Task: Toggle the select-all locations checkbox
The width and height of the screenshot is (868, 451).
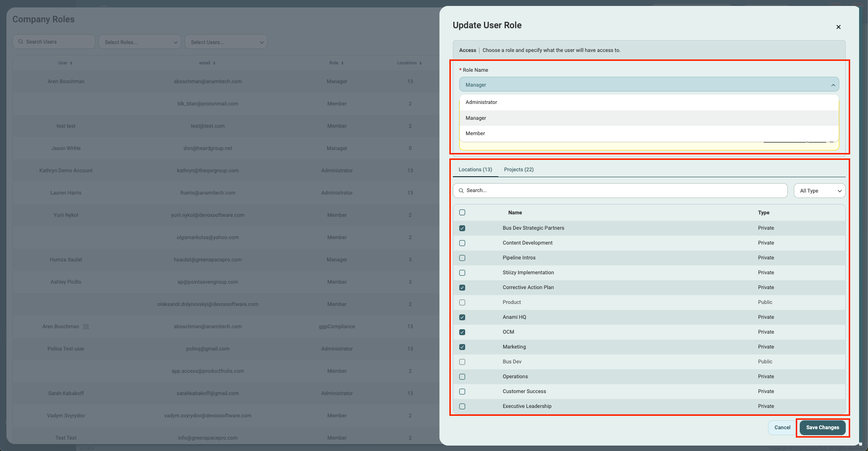Action: pos(462,212)
